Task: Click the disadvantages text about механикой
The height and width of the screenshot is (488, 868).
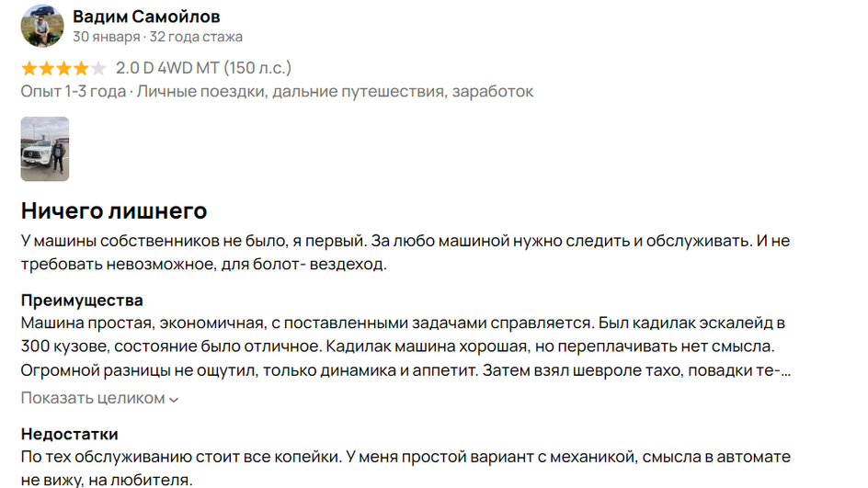Action: pos(405,468)
